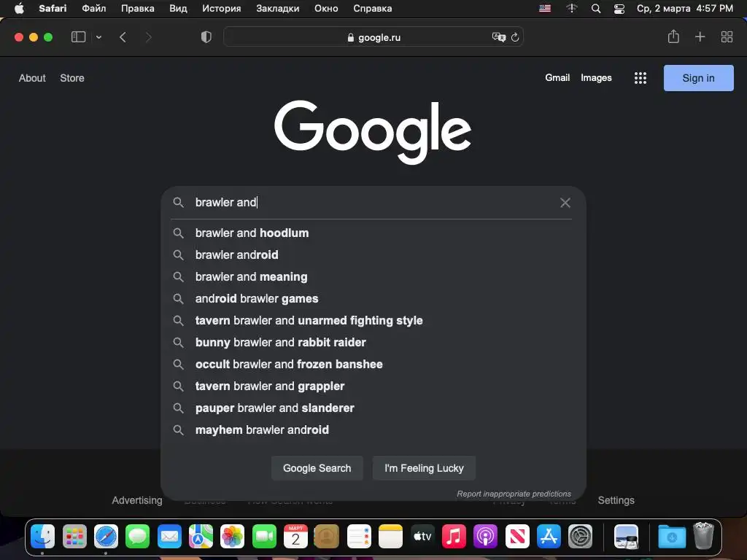Screen dimensions: 747x560
Task: Open FaceTime from the Dock
Action: coord(264,537)
